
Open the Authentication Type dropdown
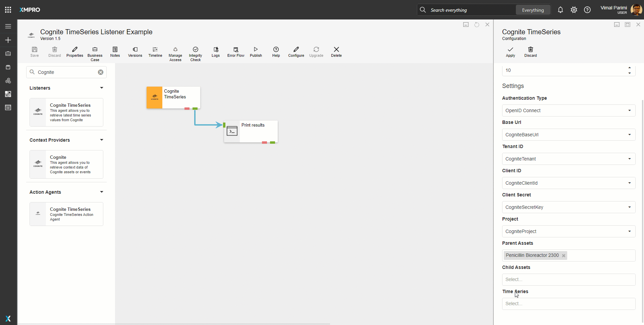(568, 110)
